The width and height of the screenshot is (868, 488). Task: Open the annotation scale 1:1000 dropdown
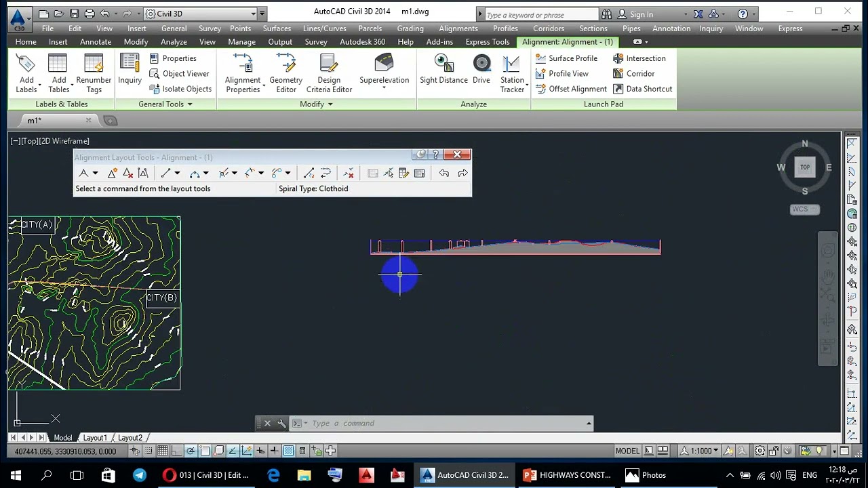pos(701,451)
